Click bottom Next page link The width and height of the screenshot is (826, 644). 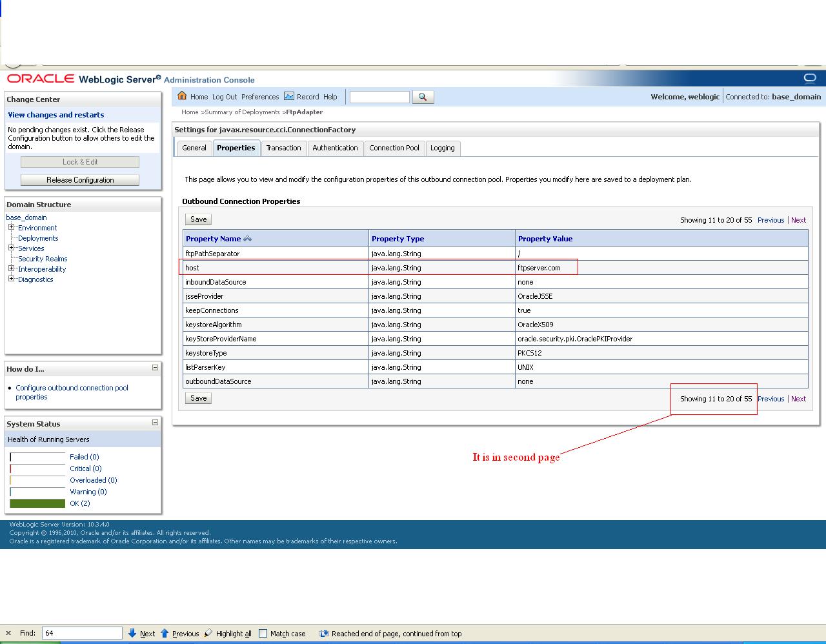coord(798,399)
